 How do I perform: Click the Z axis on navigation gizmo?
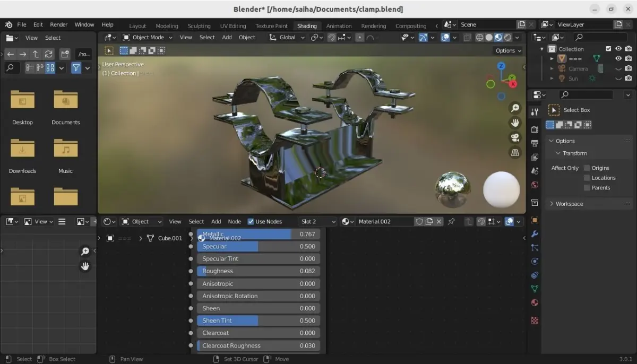tap(501, 66)
